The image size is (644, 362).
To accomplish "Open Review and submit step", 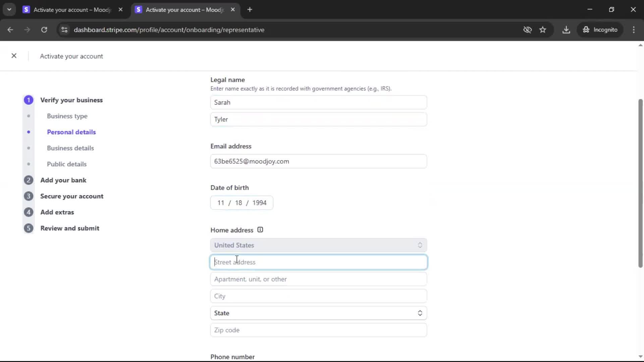I will (x=69, y=228).
